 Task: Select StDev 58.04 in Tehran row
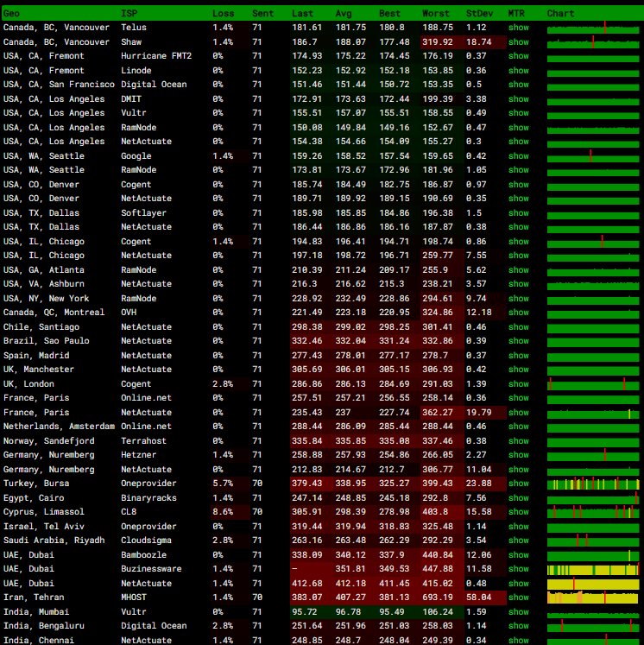478,598
